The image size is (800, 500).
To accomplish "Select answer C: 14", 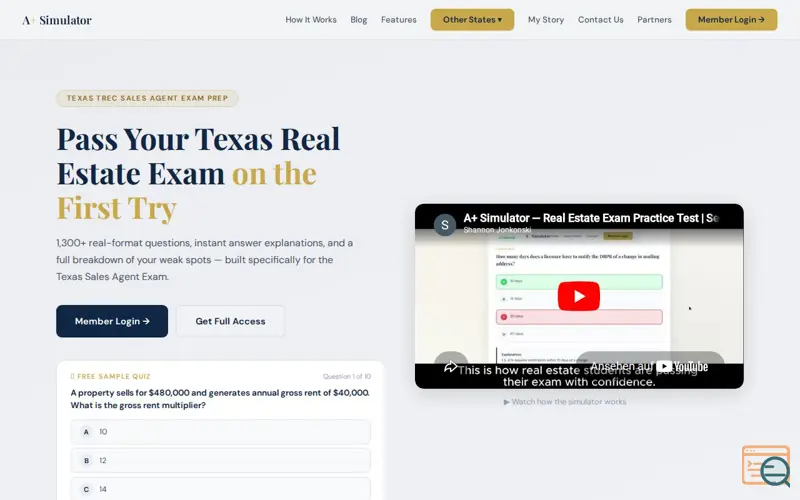I will [220, 489].
